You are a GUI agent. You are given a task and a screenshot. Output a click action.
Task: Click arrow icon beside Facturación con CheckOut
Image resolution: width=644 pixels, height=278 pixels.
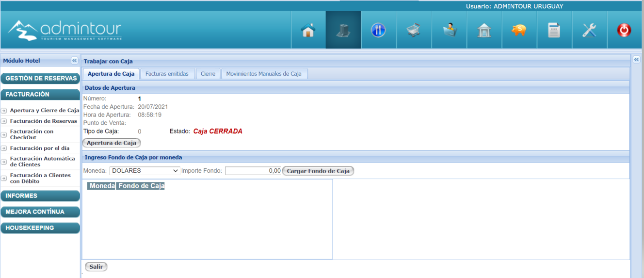pos(3,134)
